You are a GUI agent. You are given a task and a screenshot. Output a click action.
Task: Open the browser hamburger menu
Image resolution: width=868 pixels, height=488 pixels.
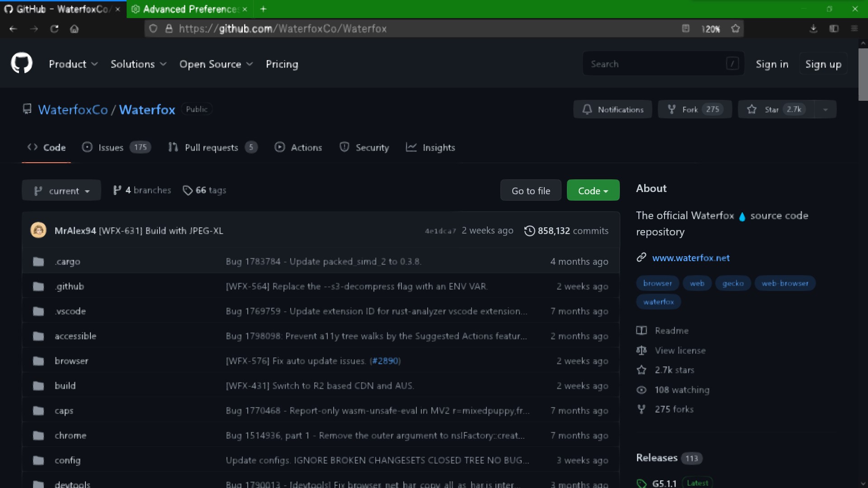pos(854,28)
